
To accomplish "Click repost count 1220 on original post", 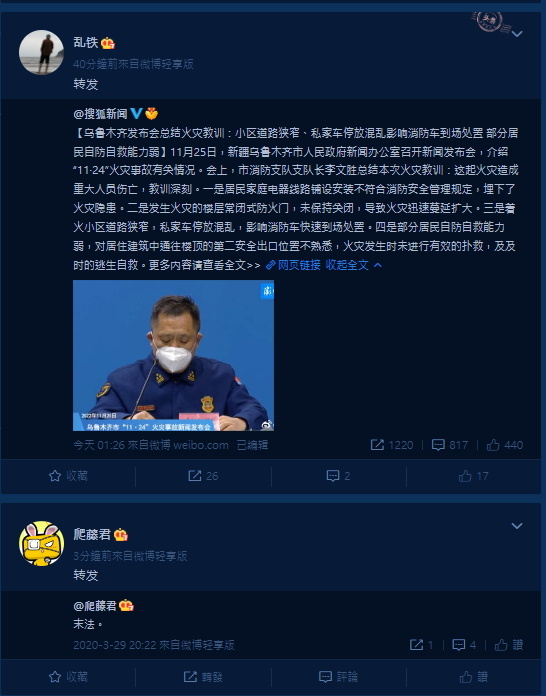I will pos(392,445).
